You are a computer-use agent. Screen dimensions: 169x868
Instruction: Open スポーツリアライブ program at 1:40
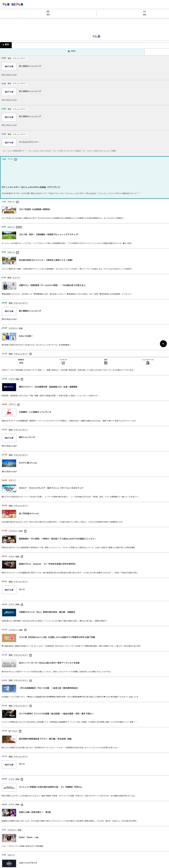tap(28, 863)
